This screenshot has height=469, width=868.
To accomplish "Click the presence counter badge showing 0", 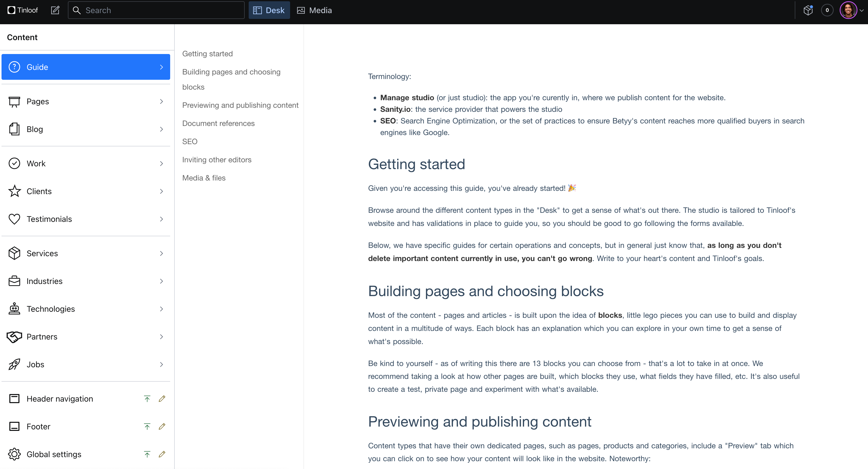I will 827,10.
